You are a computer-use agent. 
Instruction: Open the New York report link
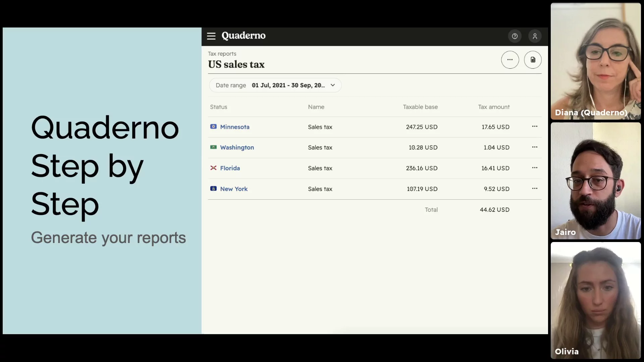[234, 189]
